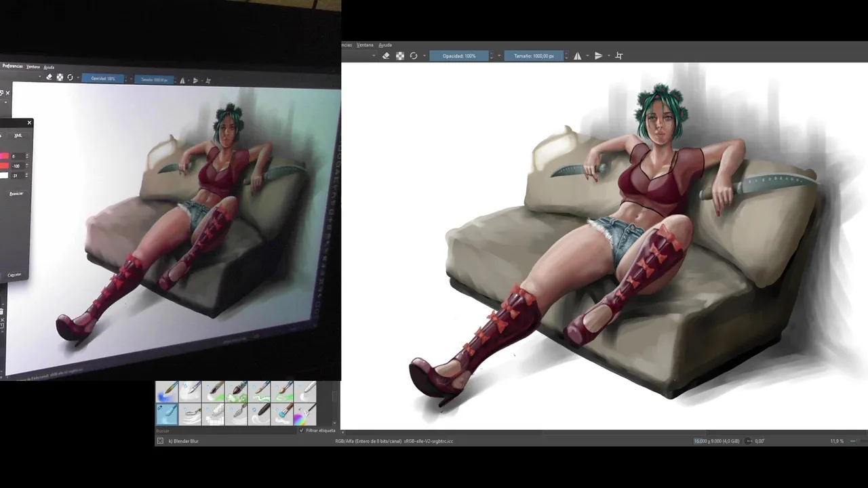Open blending mode dropdown left of eraser icon
Viewport: 868px width, 488px height.
(374, 56)
